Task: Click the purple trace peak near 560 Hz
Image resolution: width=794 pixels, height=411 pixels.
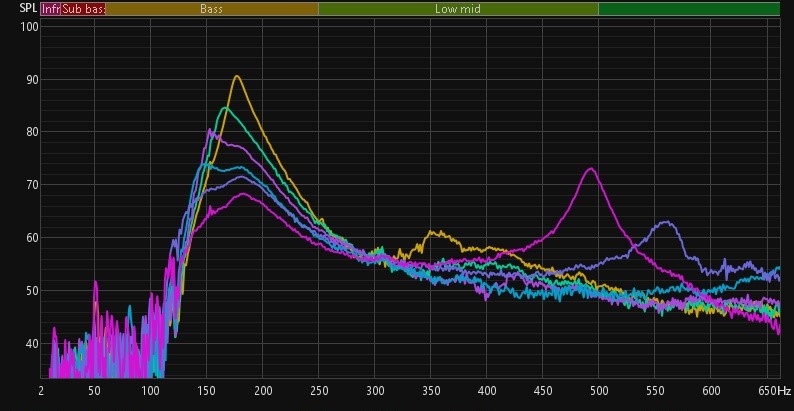Action: tap(668, 222)
